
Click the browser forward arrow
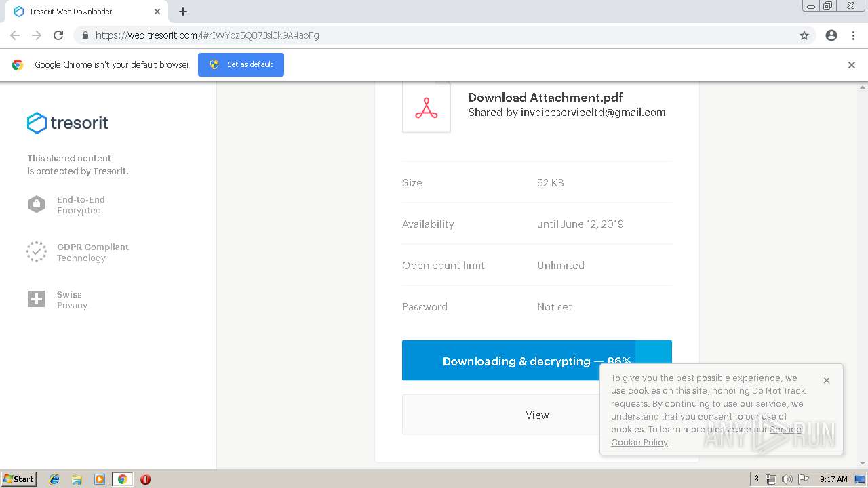coord(37,35)
